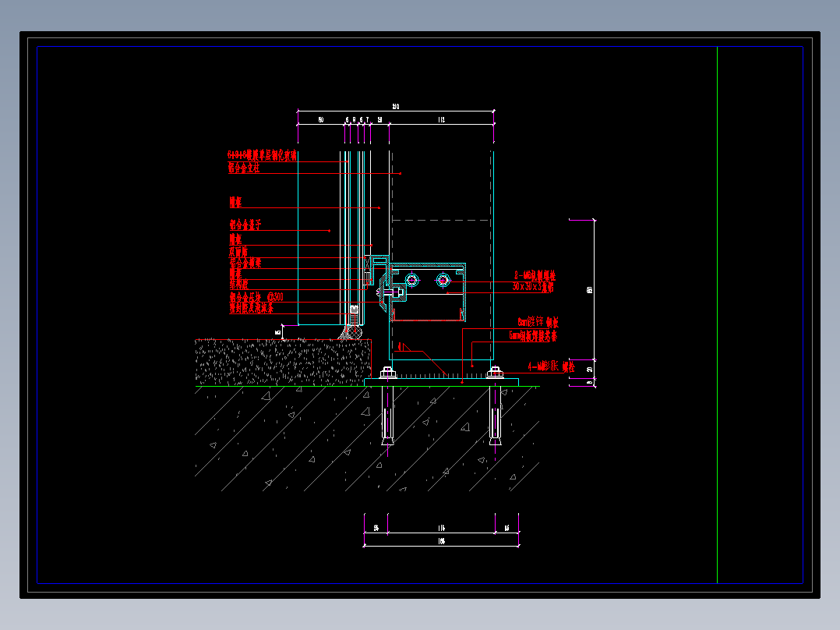Image resolution: width=840 pixels, height=630 pixels.
Task: Select the 铝合金立柱 annotation label
Action: tap(244, 168)
